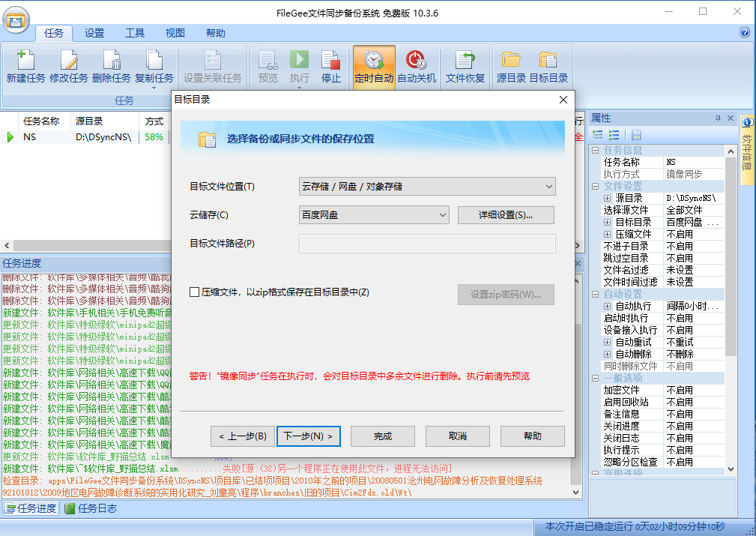This screenshot has height=536, width=756.
Task: Click the green play icon of NS task
Action: pyautogui.click(x=10, y=137)
